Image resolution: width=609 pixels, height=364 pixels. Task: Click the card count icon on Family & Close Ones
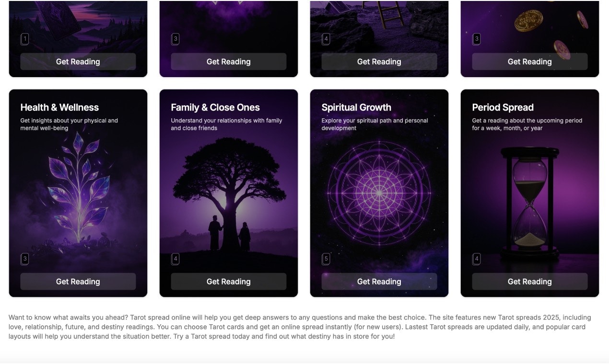[176, 259]
